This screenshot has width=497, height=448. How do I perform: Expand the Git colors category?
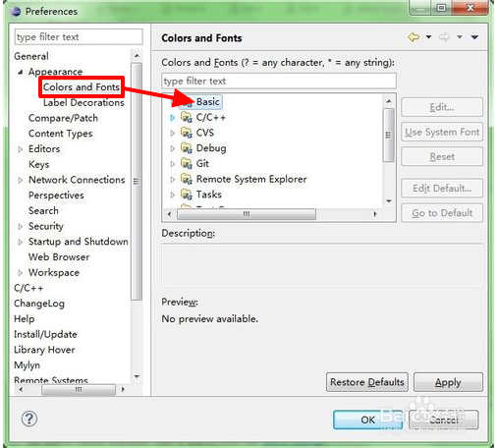click(172, 164)
